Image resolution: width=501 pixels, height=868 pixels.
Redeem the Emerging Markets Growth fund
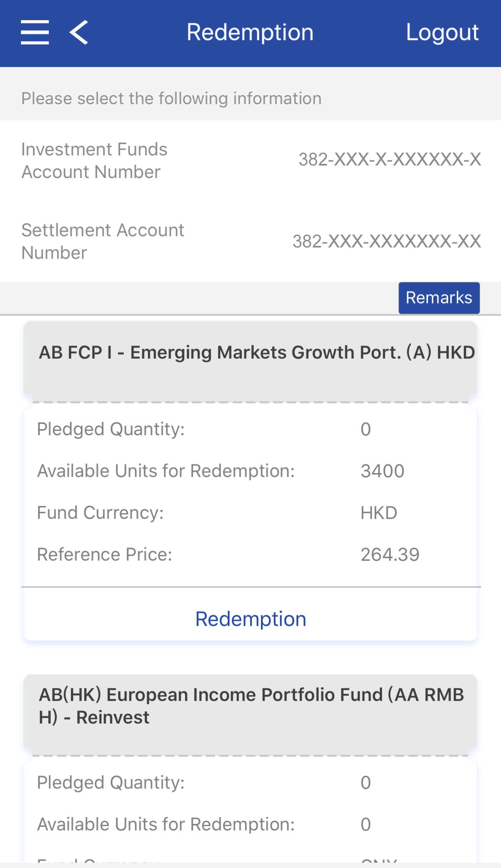[250, 619]
